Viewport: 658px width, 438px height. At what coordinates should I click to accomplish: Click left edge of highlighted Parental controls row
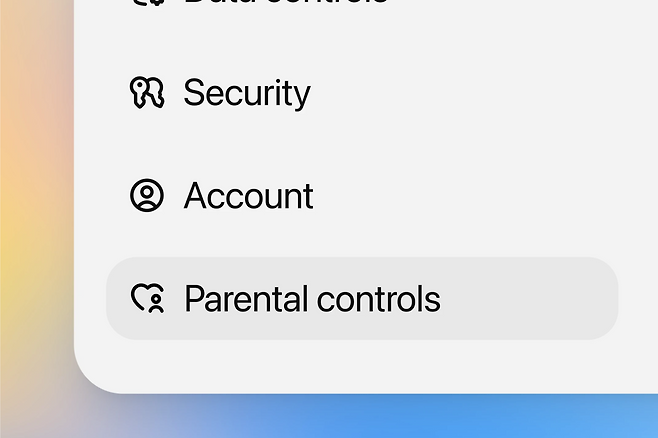(x=116, y=298)
